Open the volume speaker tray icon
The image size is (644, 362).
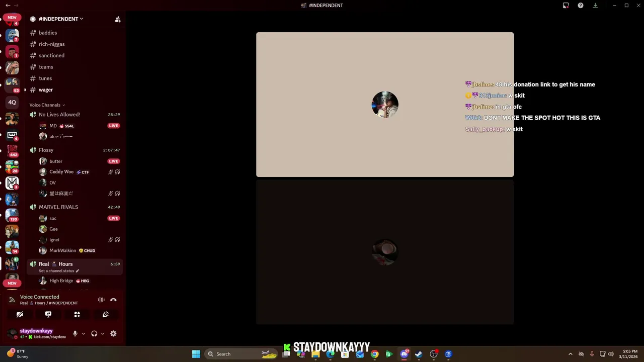pyautogui.click(x=611, y=354)
